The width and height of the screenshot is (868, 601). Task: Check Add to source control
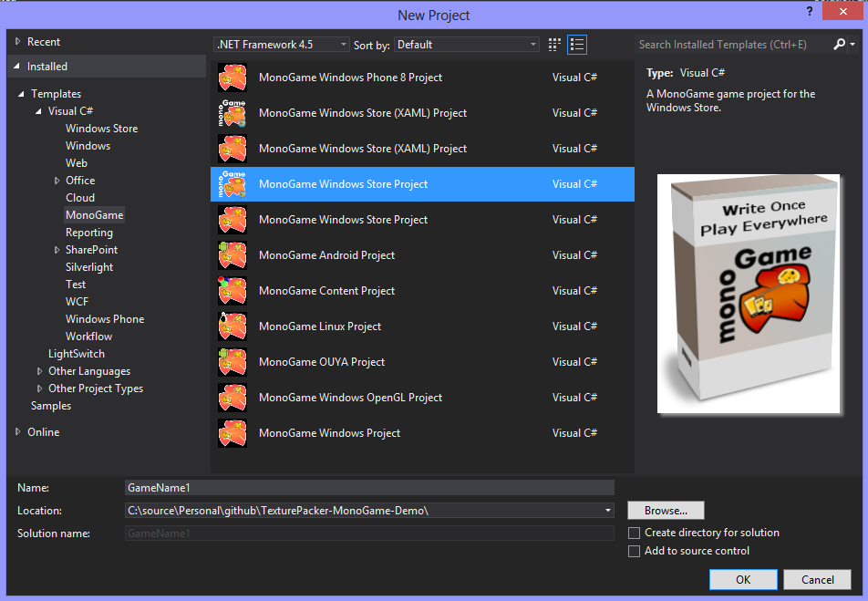[x=635, y=551]
